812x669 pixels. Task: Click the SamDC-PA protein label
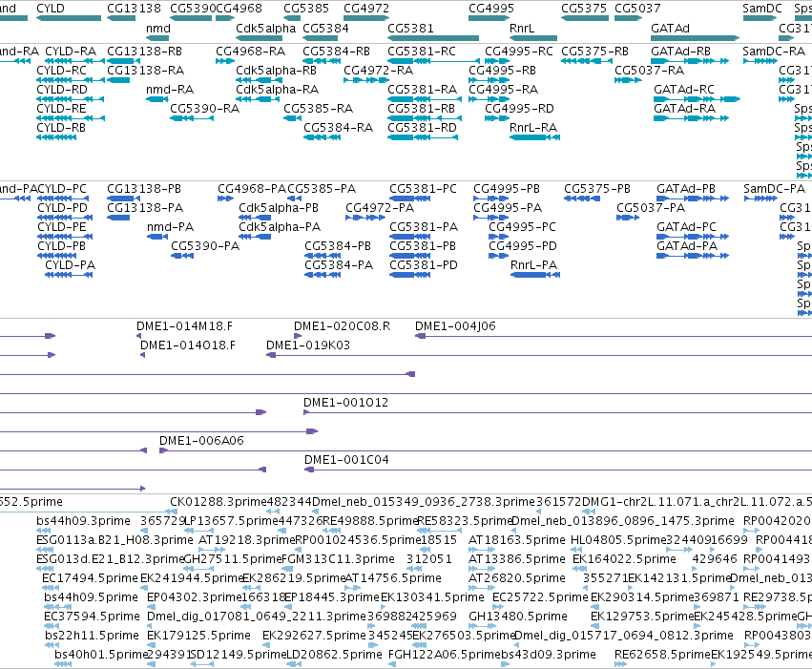pos(774,189)
